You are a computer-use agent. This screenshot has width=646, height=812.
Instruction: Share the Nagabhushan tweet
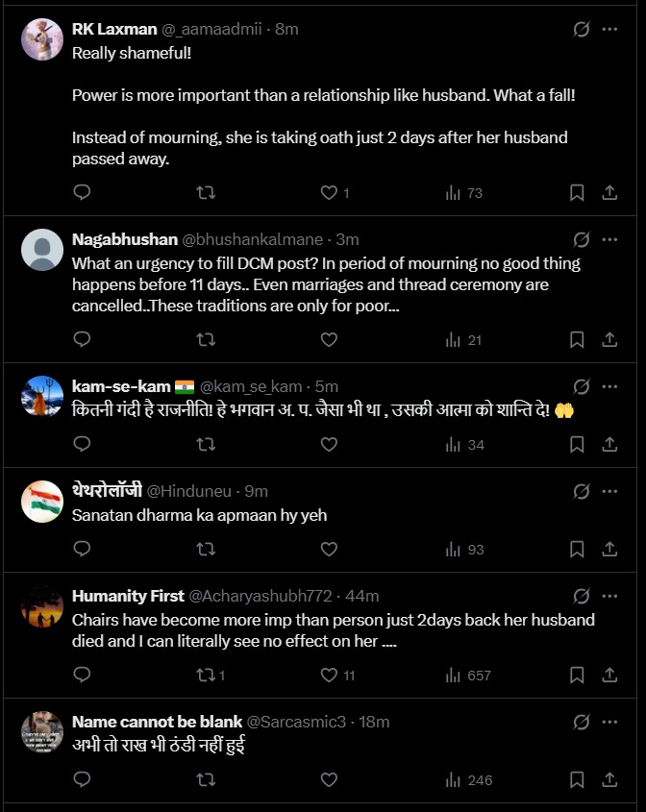click(609, 339)
